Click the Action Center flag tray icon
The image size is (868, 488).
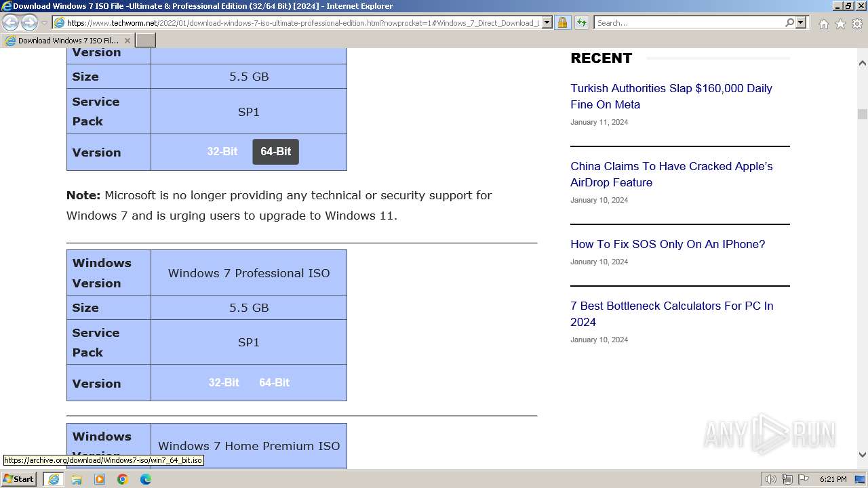coord(804,479)
